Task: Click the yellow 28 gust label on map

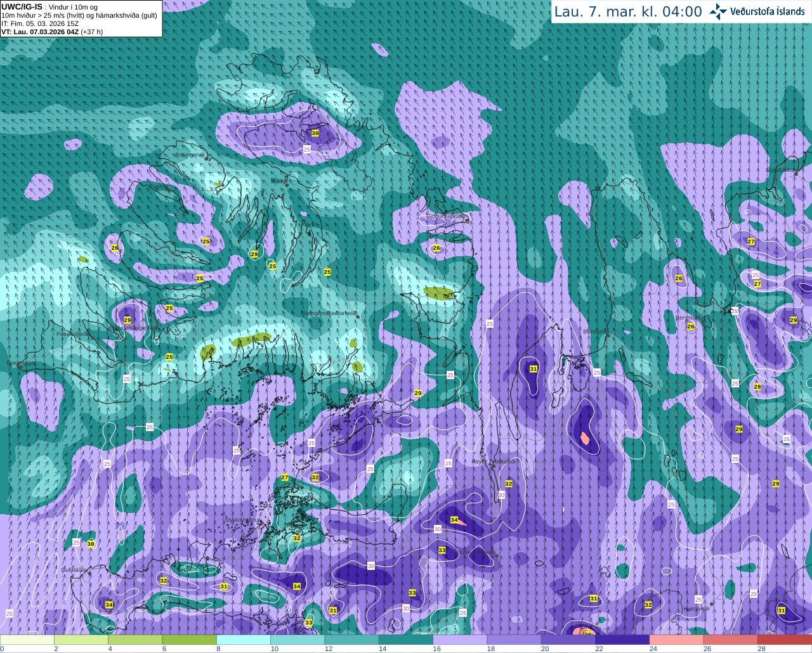Action: [x=757, y=387]
